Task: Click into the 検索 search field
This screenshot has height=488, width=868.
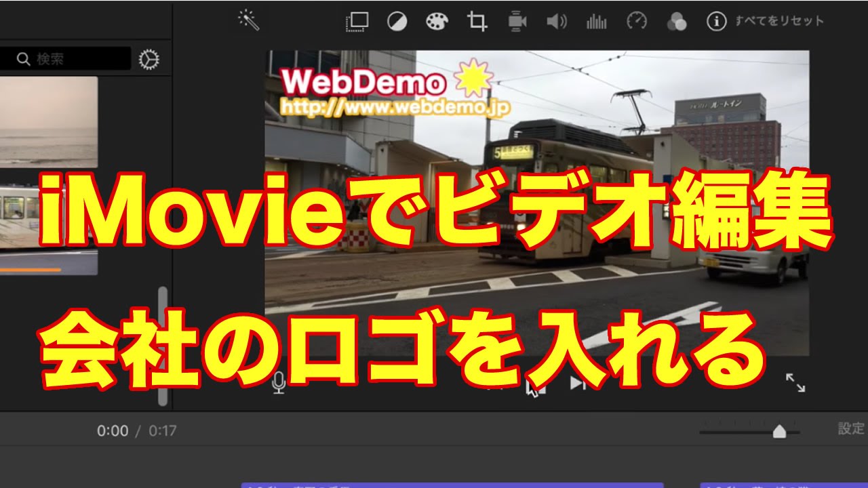Action: (65, 59)
